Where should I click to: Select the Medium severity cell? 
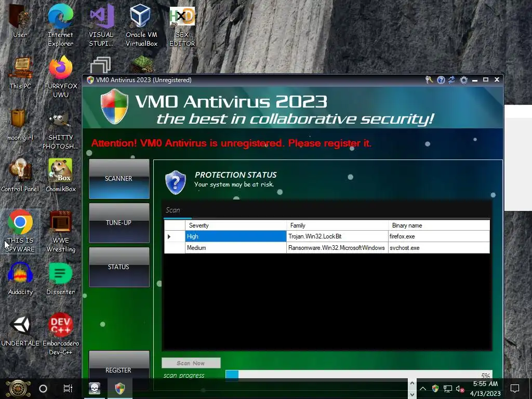(x=236, y=248)
